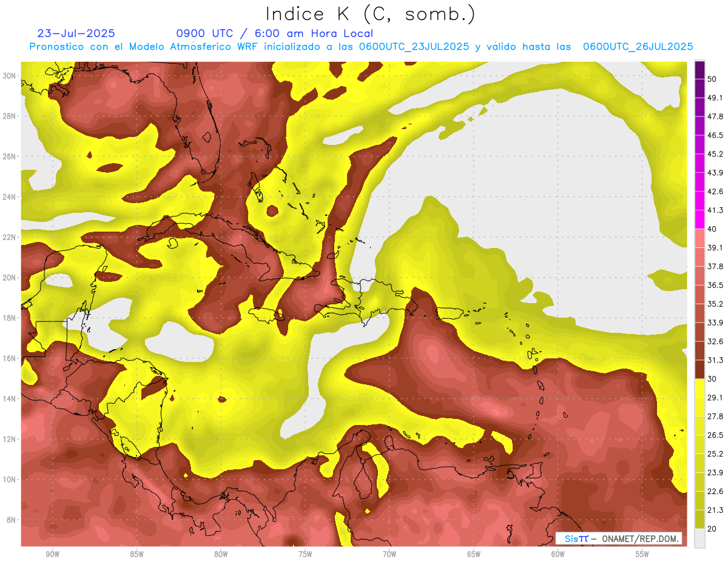The height and width of the screenshot is (562, 728).
Task: Click the 16N latitude label
Action: point(9,358)
